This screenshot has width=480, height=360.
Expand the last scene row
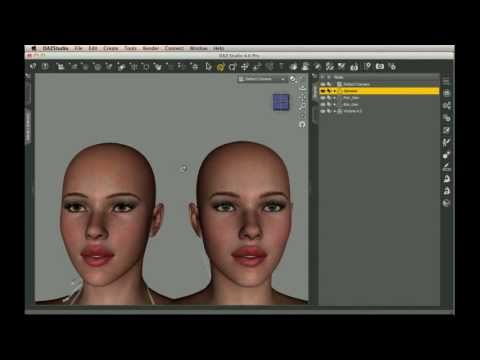tap(335, 111)
